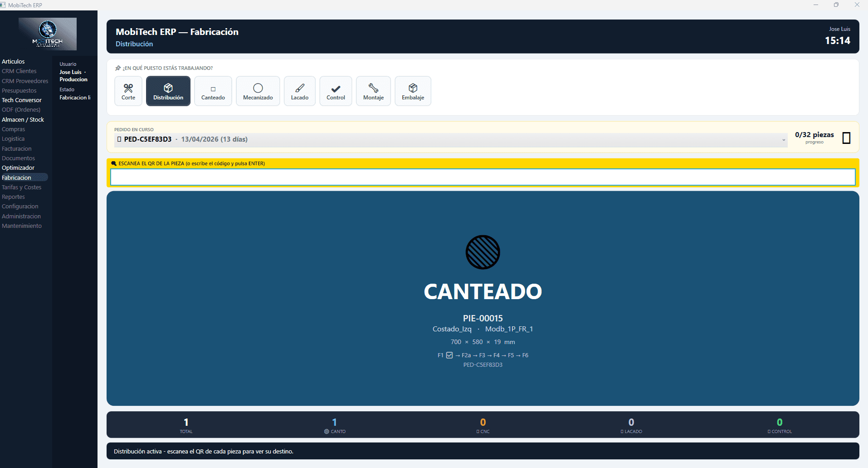868x468 pixels.
Task: Click the striped Canteado destination circle
Action: tap(483, 252)
